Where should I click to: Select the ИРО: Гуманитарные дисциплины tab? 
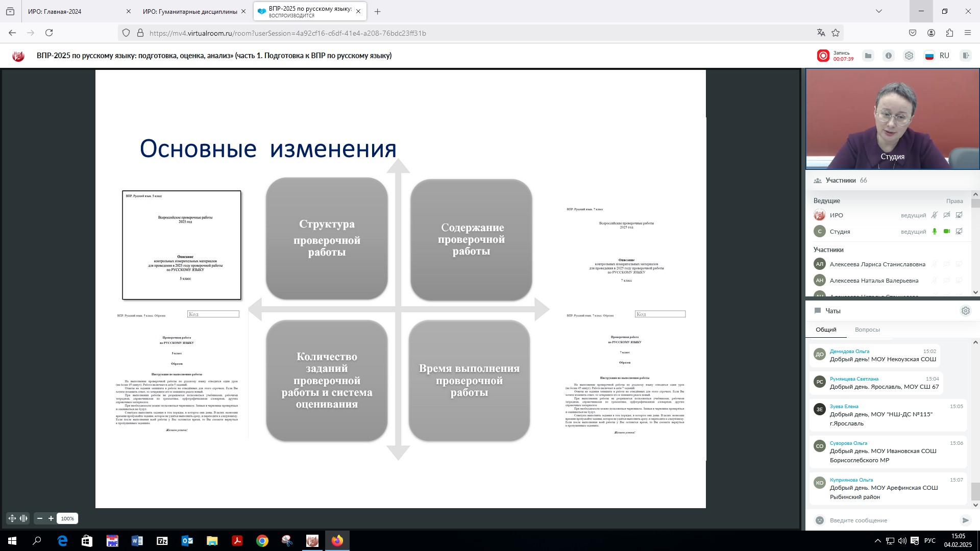(x=194, y=11)
